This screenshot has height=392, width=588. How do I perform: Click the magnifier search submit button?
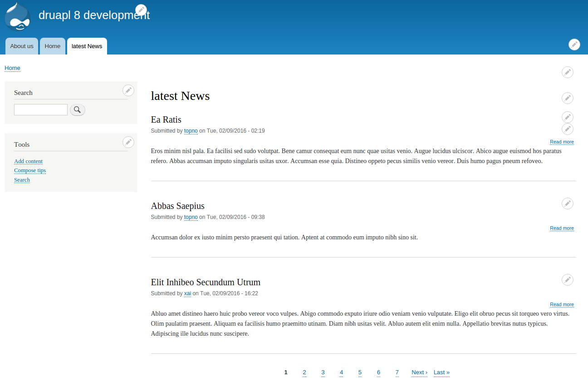click(78, 110)
